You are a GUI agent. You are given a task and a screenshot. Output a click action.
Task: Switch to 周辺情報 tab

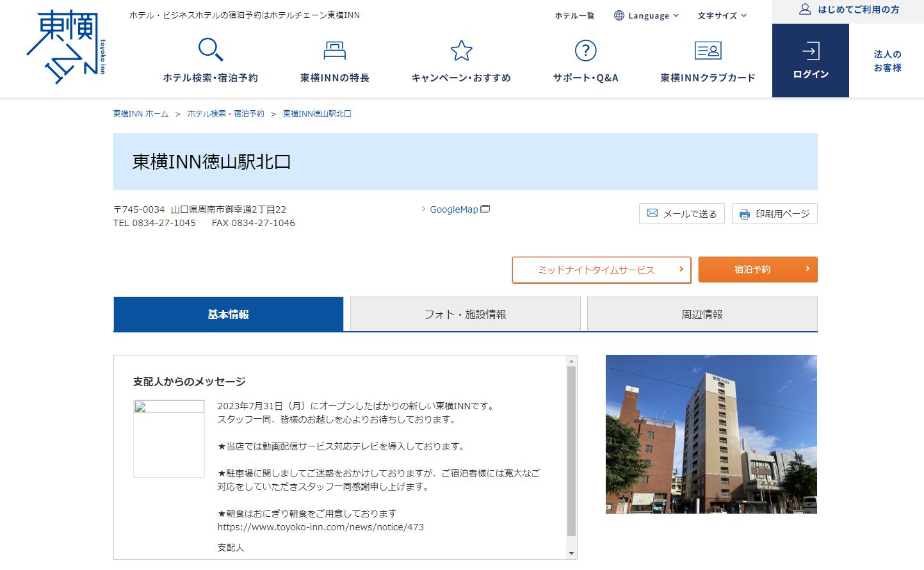(x=702, y=314)
